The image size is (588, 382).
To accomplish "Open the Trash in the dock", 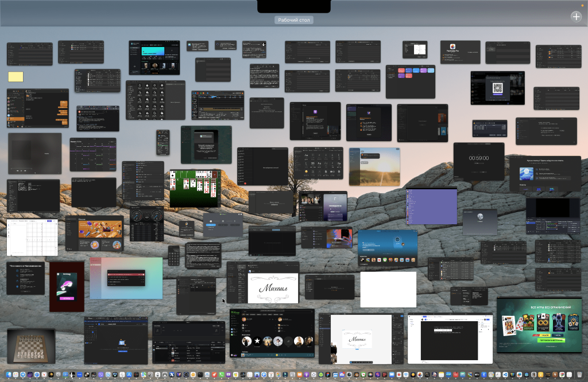I will [579, 375].
